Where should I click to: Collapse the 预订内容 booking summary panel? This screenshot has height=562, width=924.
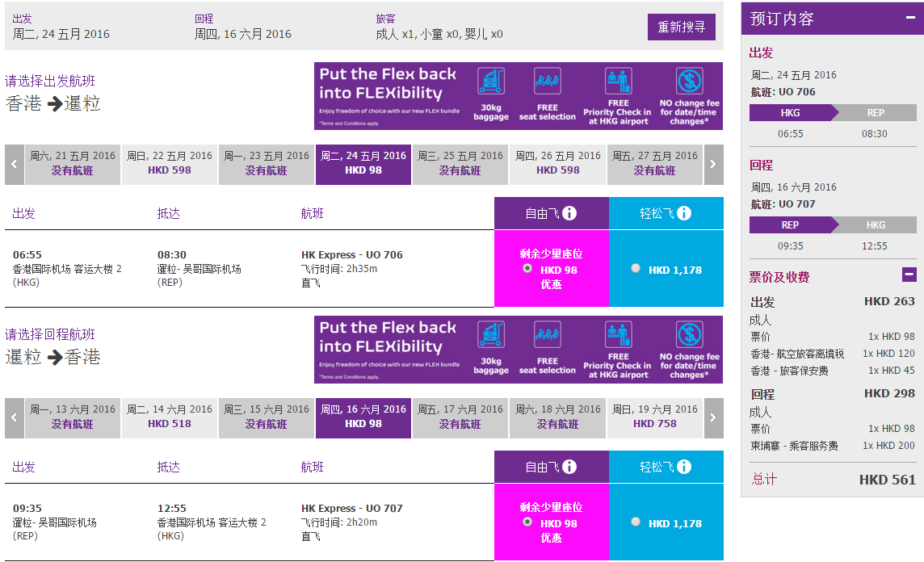[x=910, y=18]
